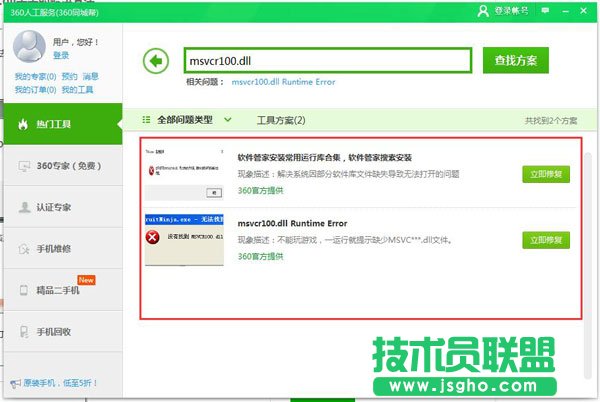Image resolution: width=600 pixels, height=402 pixels.
Task: Click the green back arrow icon
Action: point(154,60)
